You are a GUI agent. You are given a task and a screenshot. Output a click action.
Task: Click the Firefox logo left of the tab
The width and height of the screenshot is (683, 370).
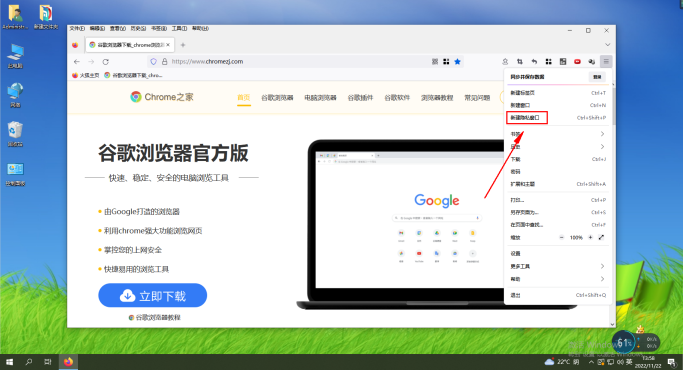(75, 45)
